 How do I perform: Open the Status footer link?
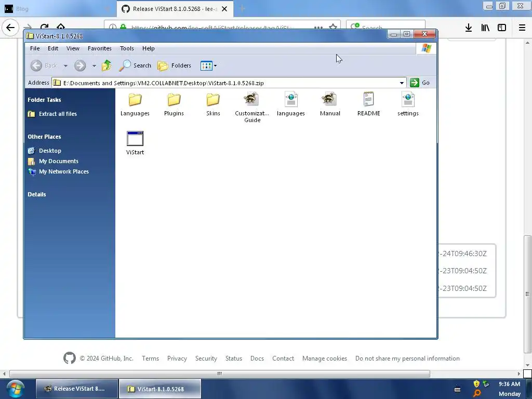point(233,358)
